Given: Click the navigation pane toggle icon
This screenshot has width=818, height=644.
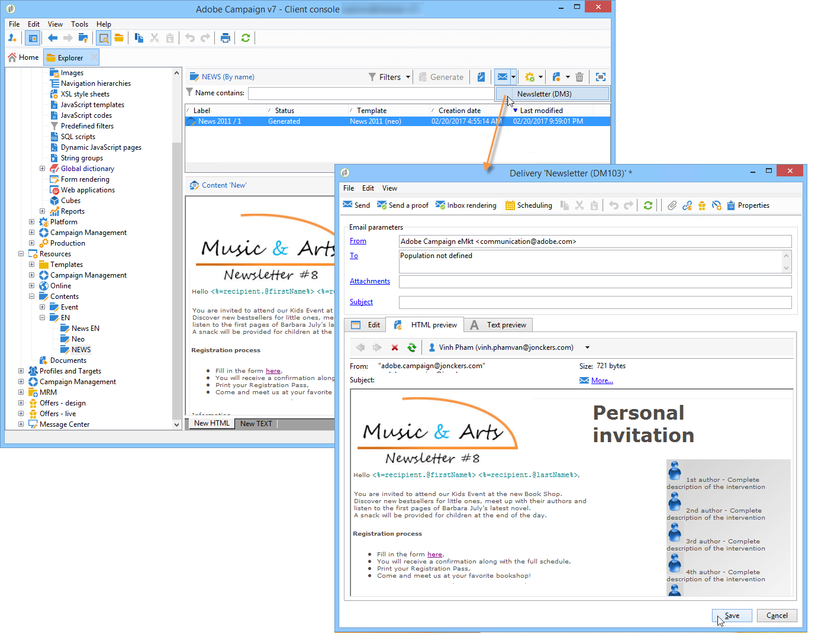Looking at the screenshot, I should (x=33, y=38).
